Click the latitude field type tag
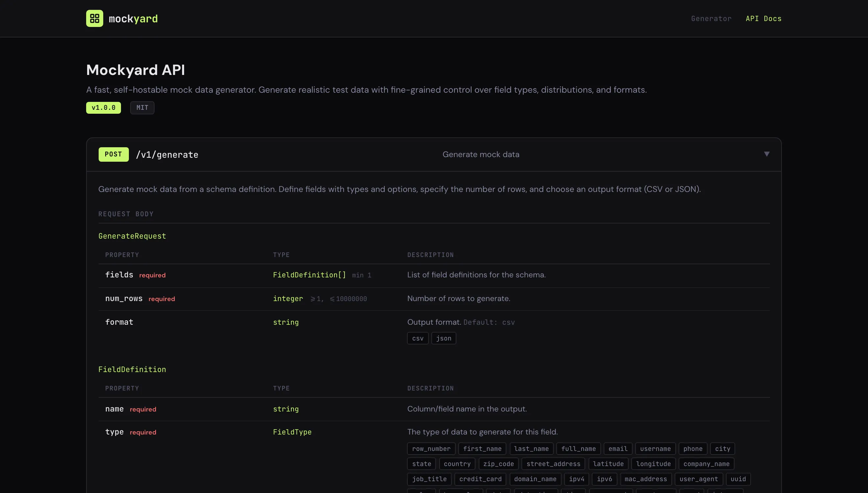 [x=608, y=464]
